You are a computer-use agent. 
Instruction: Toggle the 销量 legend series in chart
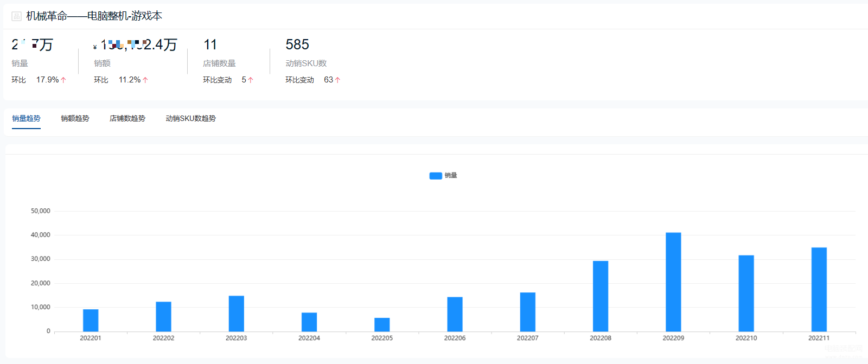443,175
